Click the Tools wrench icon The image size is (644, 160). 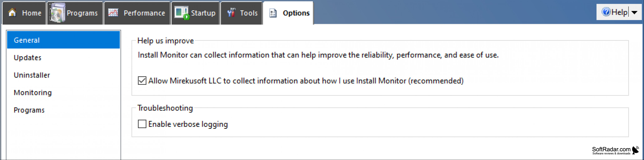[x=231, y=12]
